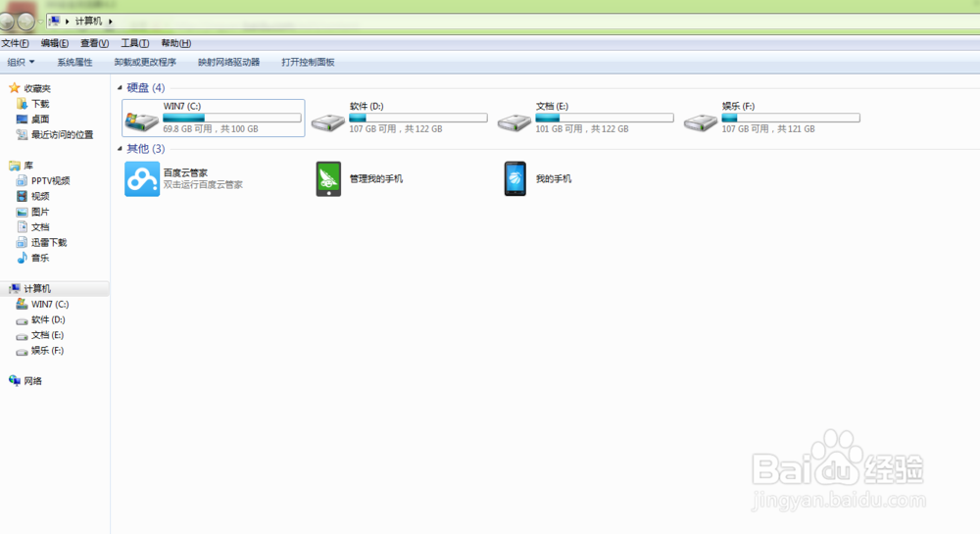Image resolution: width=980 pixels, height=534 pixels.
Task: Expand the arrow before 计算机 in address bar
Action: [x=67, y=22]
